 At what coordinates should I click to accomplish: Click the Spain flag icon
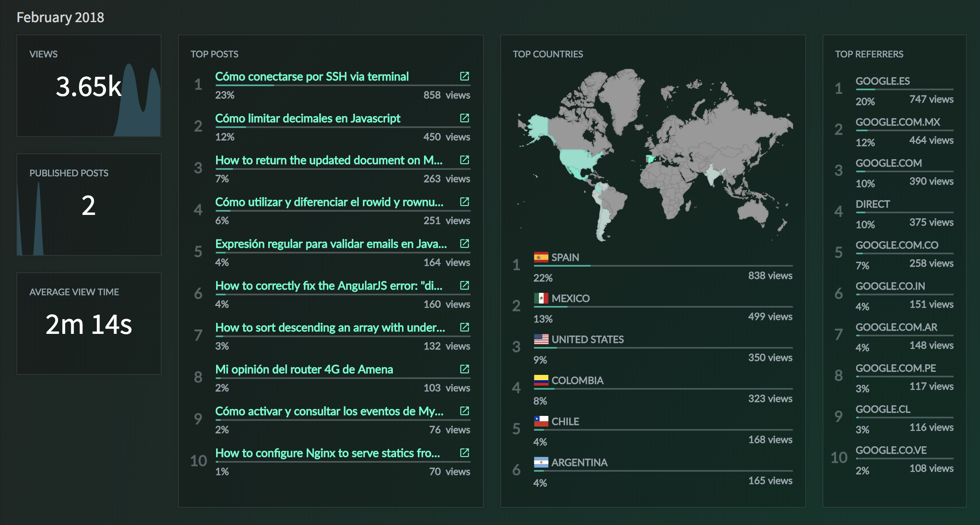[x=541, y=257]
